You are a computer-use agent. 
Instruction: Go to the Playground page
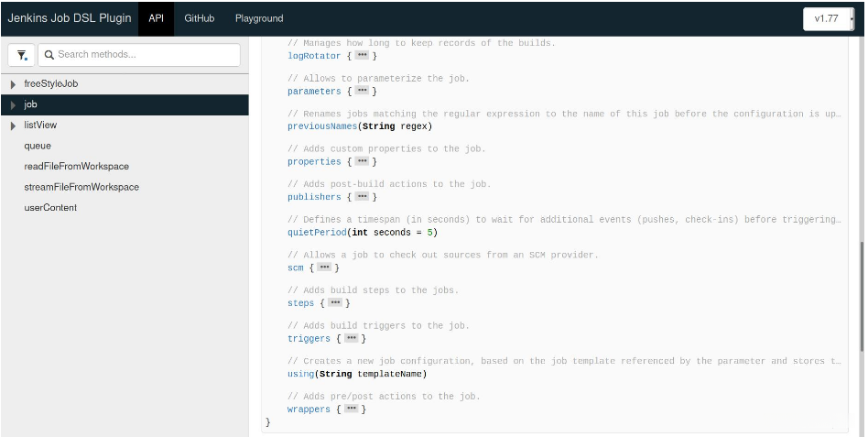pyautogui.click(x=259, y=18)
